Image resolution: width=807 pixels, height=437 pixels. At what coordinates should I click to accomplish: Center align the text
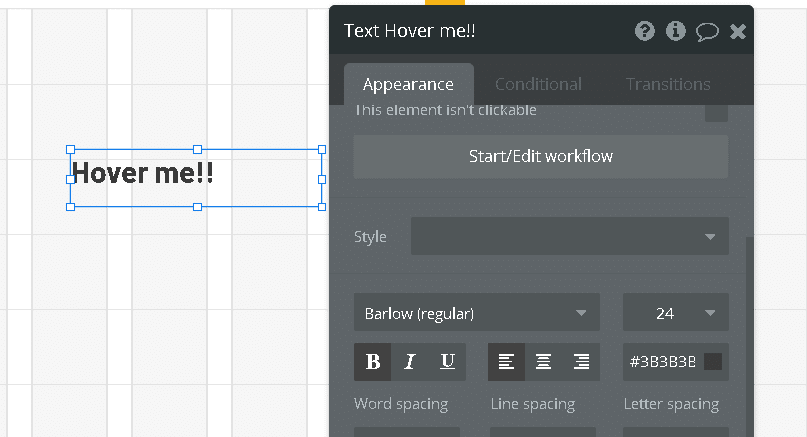543,362
